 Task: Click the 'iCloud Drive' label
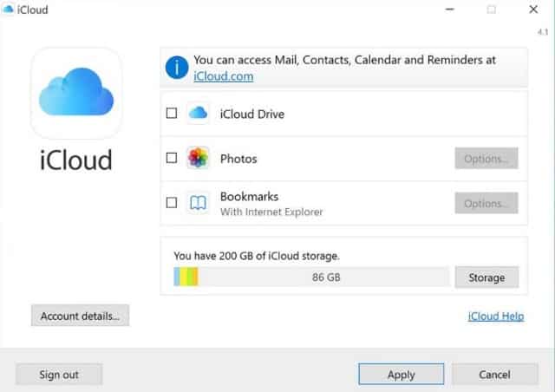252,114
